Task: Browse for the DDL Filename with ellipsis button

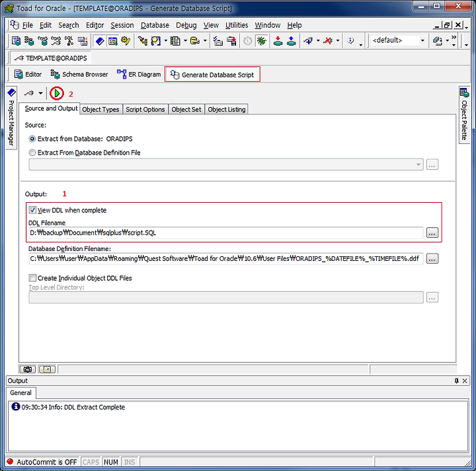Action: point(432,233)
